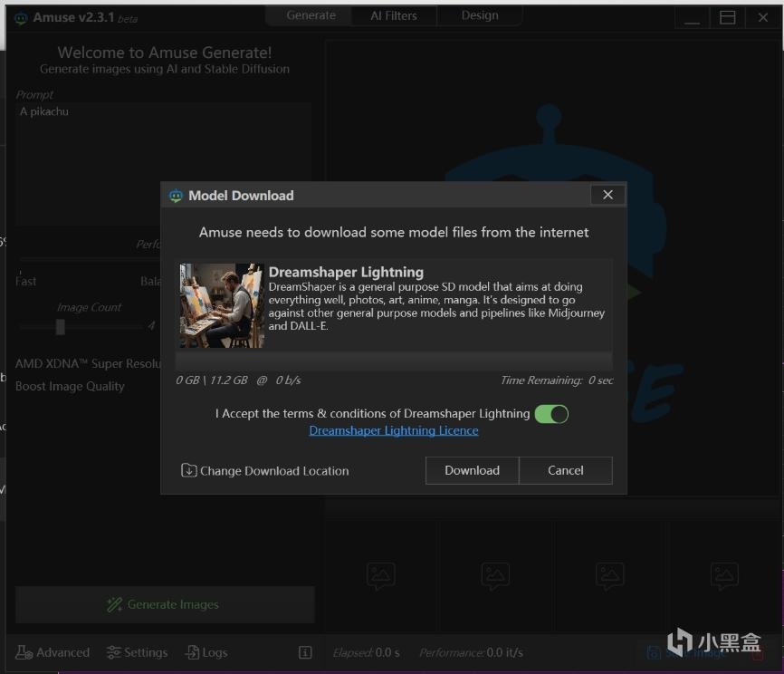Switch to the Generate tab

pos(311,15)
